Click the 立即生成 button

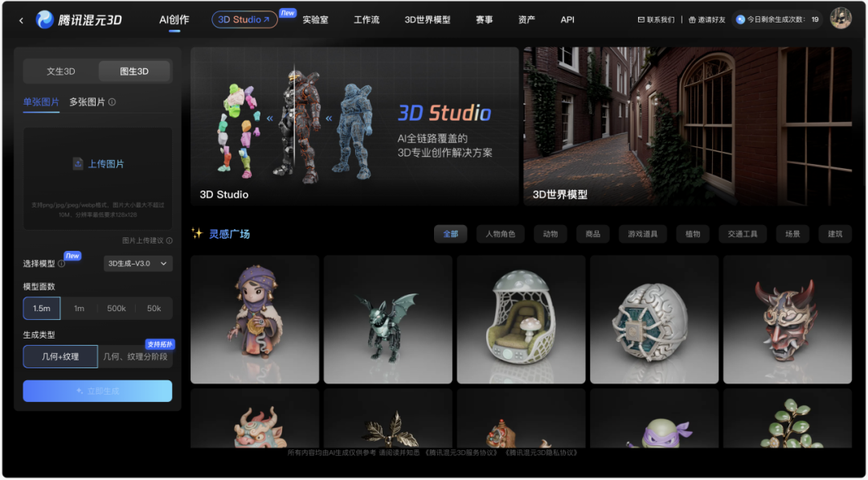(x=97, y=391)
